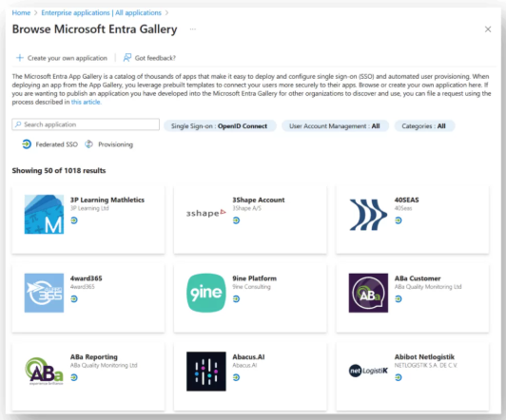The image size is (506, 420).
Task: Click the SSO icon on the Abibot Netlogistik card
Action: [399, 377]
